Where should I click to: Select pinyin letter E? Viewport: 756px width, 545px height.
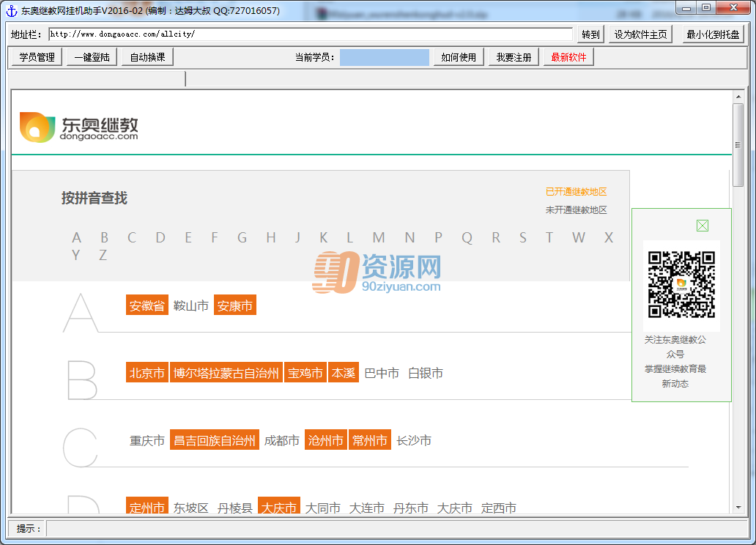click(x=188, y=237)
